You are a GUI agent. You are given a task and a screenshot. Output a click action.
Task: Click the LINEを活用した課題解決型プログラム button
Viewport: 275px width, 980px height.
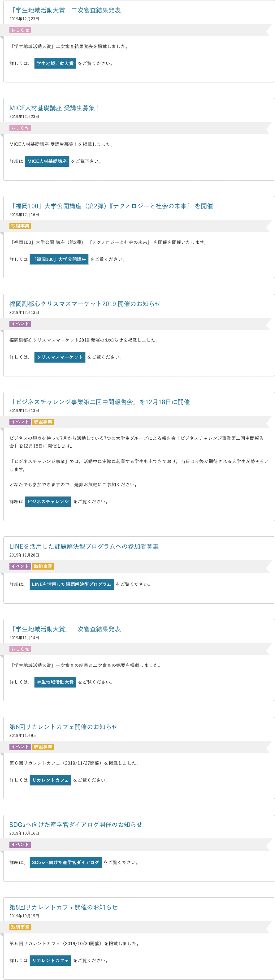[71, 584]
